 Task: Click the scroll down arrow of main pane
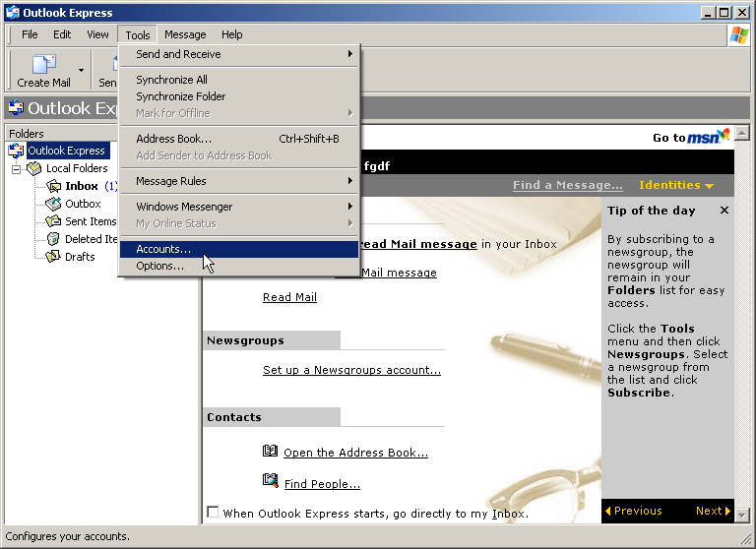(x=742, y=515)
